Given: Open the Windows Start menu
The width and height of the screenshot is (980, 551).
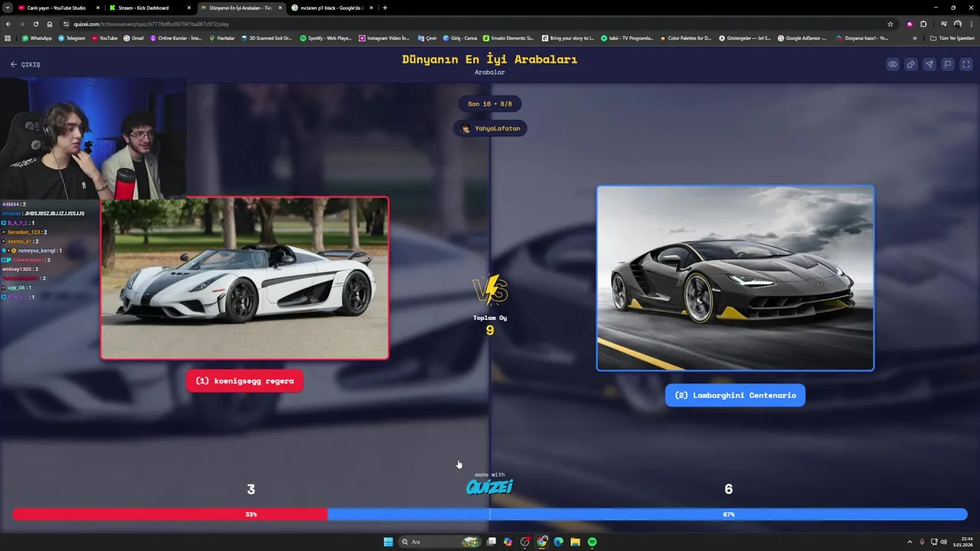Looking at the screenshot, I should 388,542.
